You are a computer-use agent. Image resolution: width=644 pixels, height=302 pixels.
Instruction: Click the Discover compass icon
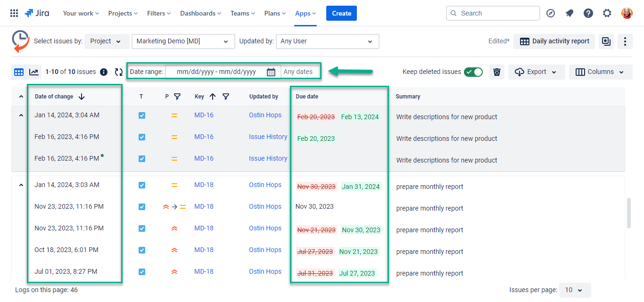550,13
